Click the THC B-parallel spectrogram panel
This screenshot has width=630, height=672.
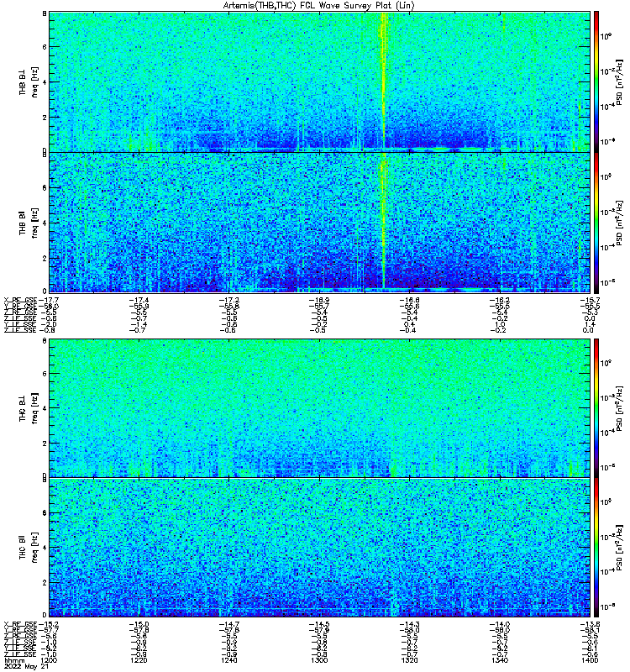[x=320, y=548]
